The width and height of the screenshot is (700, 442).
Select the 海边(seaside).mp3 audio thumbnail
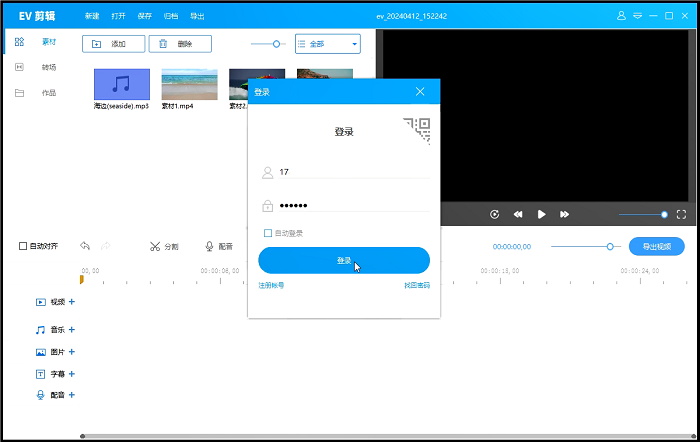coord(121,84)
